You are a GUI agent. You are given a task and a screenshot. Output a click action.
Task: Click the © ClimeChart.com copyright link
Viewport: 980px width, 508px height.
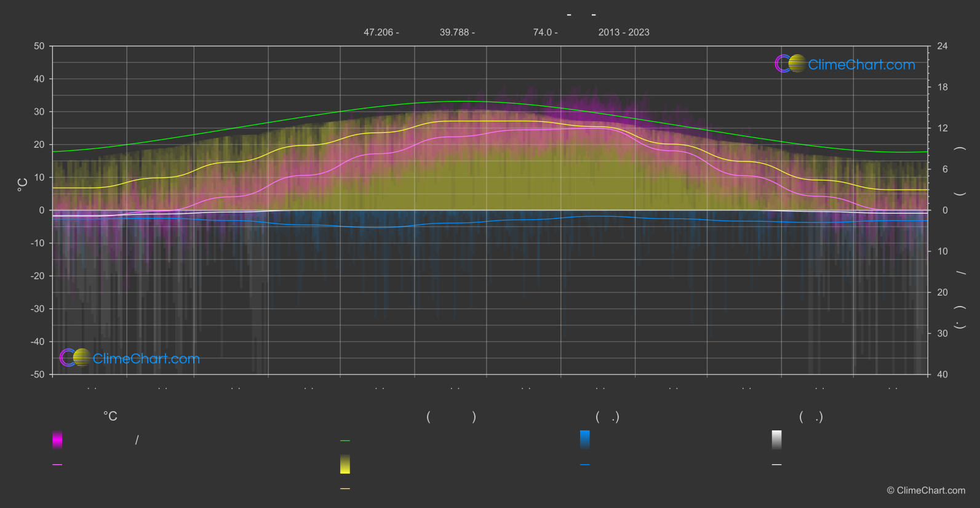pos(926,490)
